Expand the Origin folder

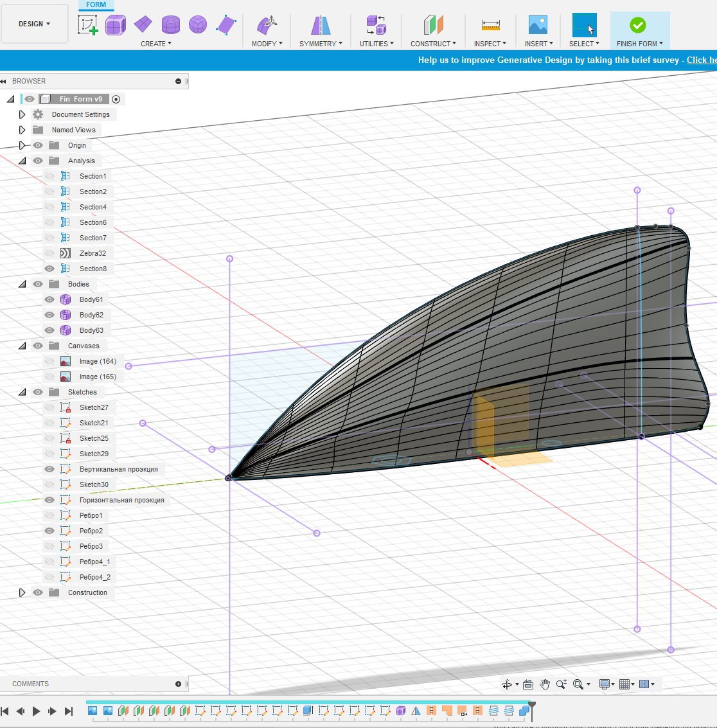pos(22,145)
